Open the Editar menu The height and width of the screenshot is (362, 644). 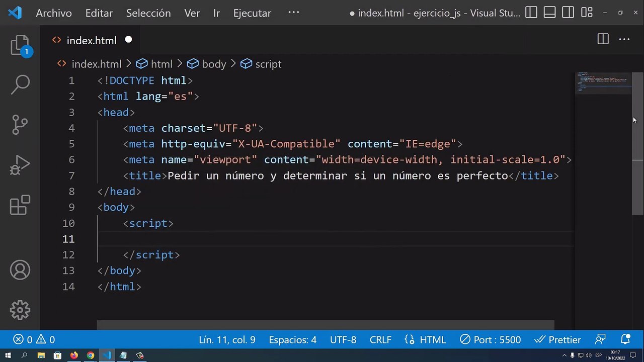click(x=99, y=13)
